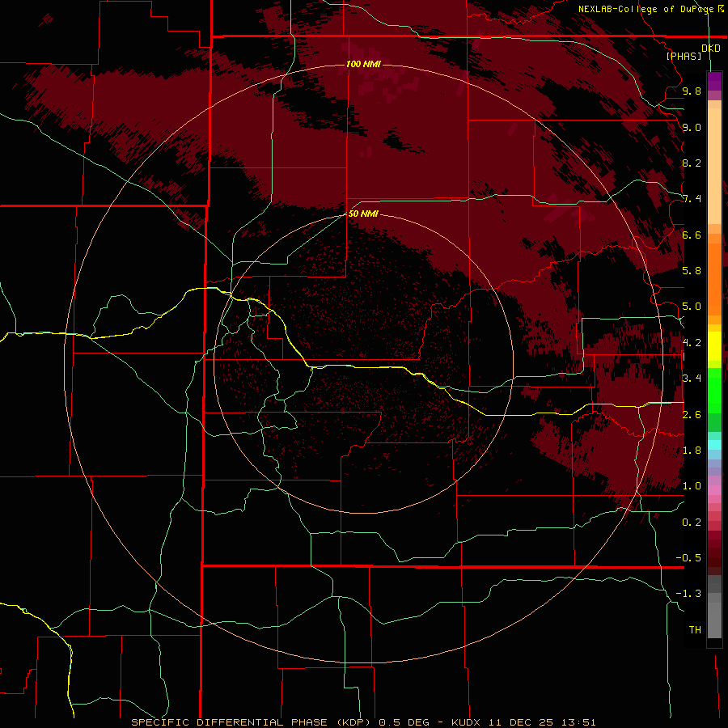Click the 50 NMI range ring label
Image resolution: width=728 pixels, height=728 pixels.
point(363,214)
